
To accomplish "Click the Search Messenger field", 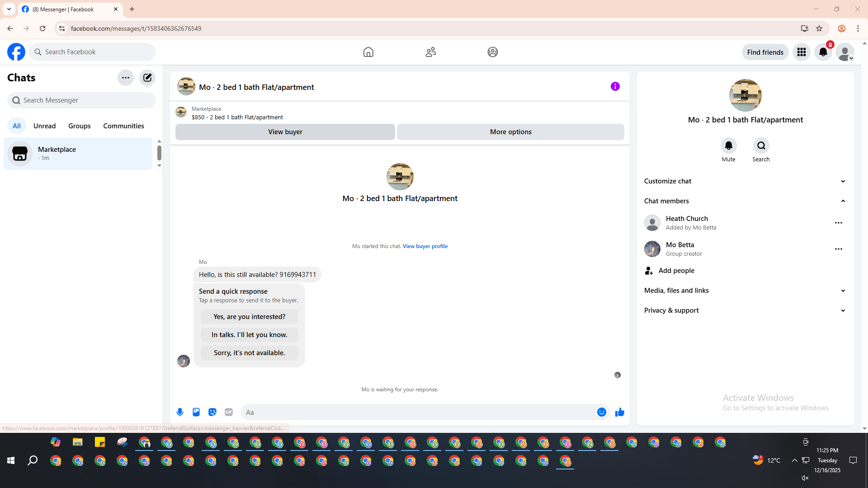I will [81, 100].
